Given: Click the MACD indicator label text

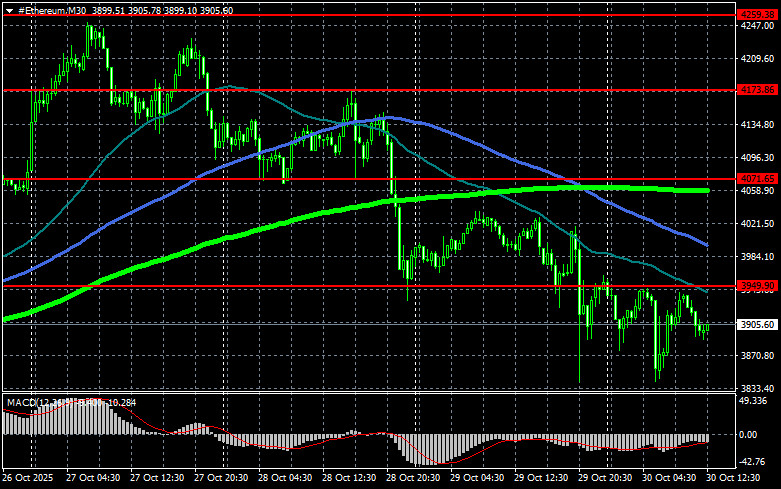Looking at the screenshot, I should coord(71,402).
